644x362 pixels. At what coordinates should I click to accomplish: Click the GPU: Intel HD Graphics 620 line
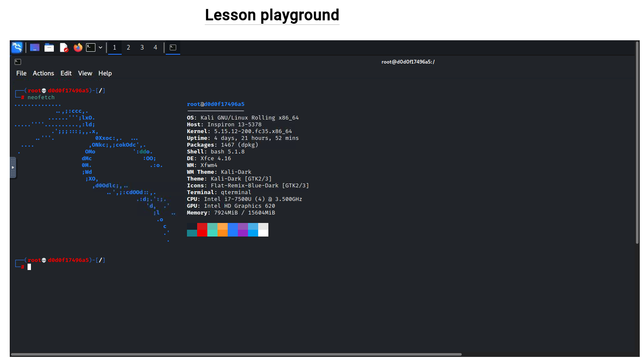(x=231, y=206)
